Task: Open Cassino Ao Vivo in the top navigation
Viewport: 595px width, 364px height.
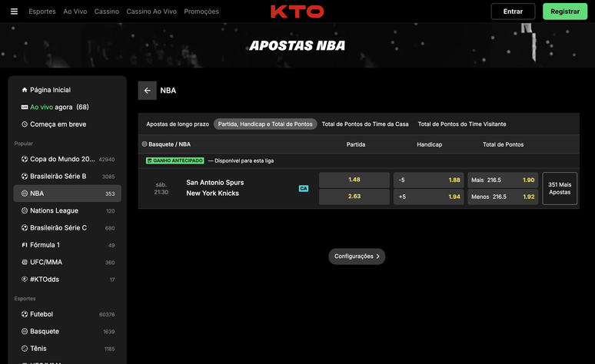Action: [x=151, y=12]
